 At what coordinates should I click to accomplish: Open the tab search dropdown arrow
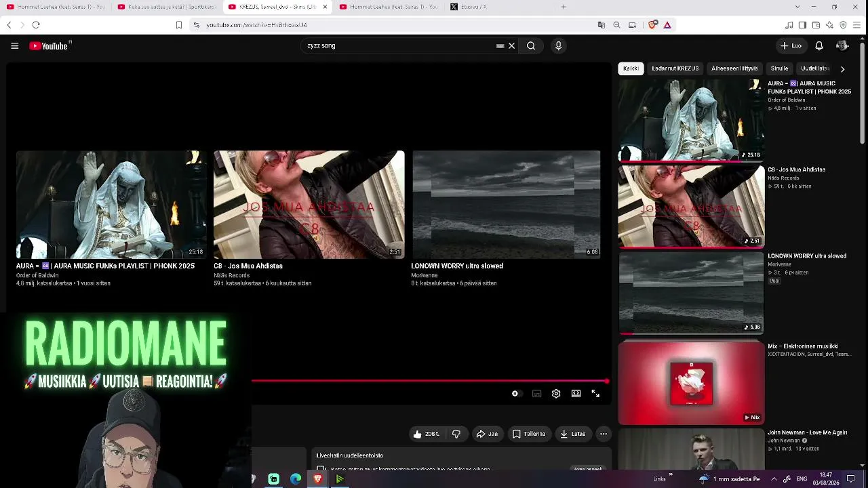coord(797,7)
